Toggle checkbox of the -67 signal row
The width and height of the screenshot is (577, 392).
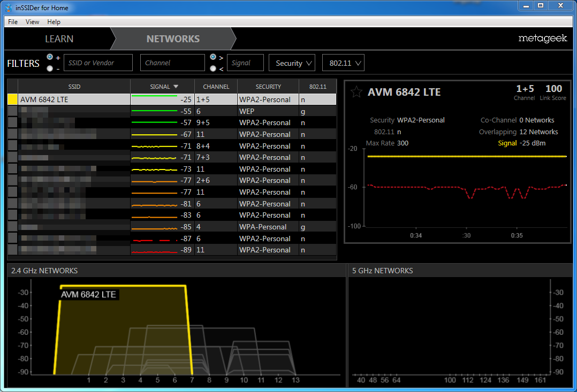(12, 134)
